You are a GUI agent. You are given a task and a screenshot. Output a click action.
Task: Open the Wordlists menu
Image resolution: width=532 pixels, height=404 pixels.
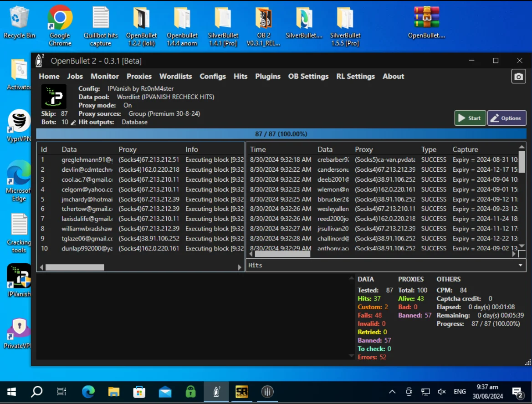176,77
